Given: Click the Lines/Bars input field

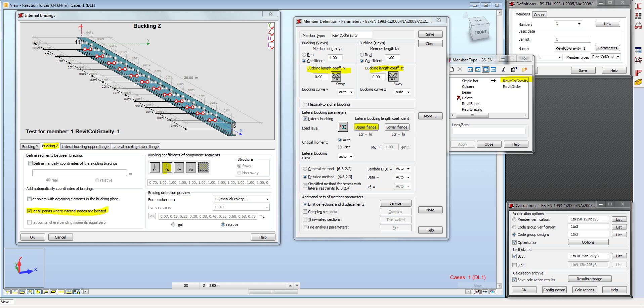Looking at the screenshot, I should pos(489,131).
